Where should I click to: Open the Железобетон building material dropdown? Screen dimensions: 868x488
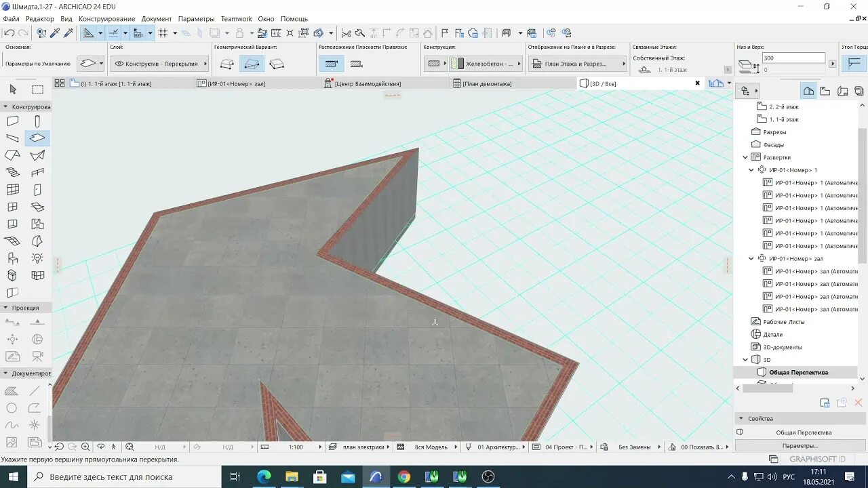[486, 64]
